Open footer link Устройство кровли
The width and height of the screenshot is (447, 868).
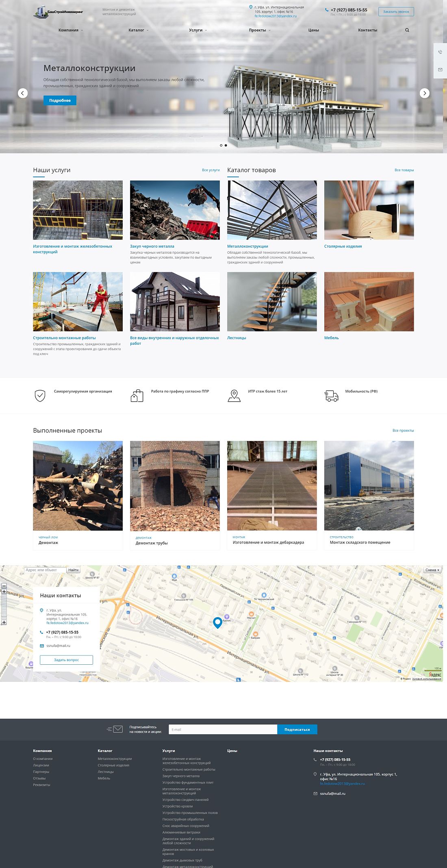coord(178,806)
